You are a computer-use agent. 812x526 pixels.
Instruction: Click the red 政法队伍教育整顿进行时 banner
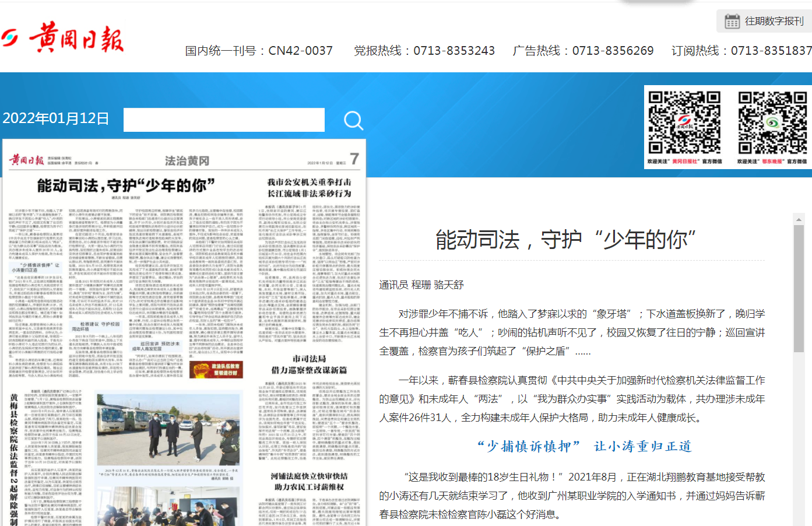click(x=216, y=370)
